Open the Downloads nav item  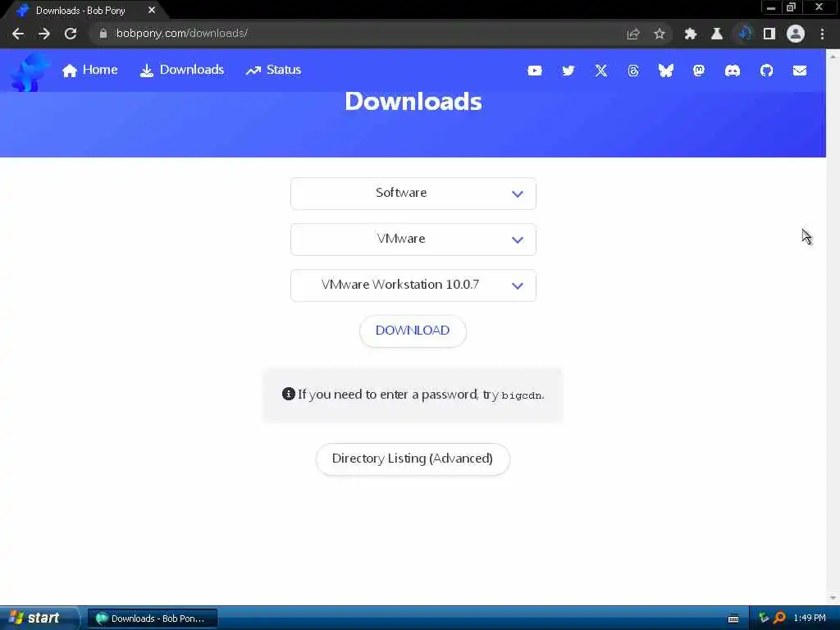(181, 71)
